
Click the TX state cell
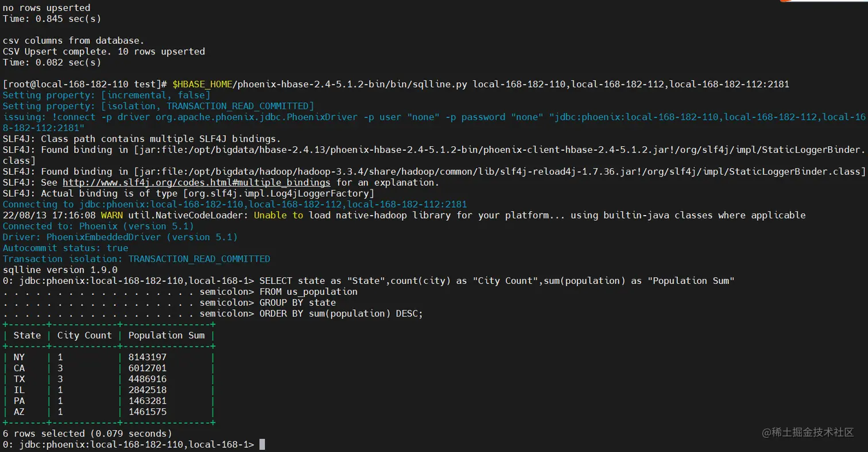pyautogui.click(x=19, y=379)
